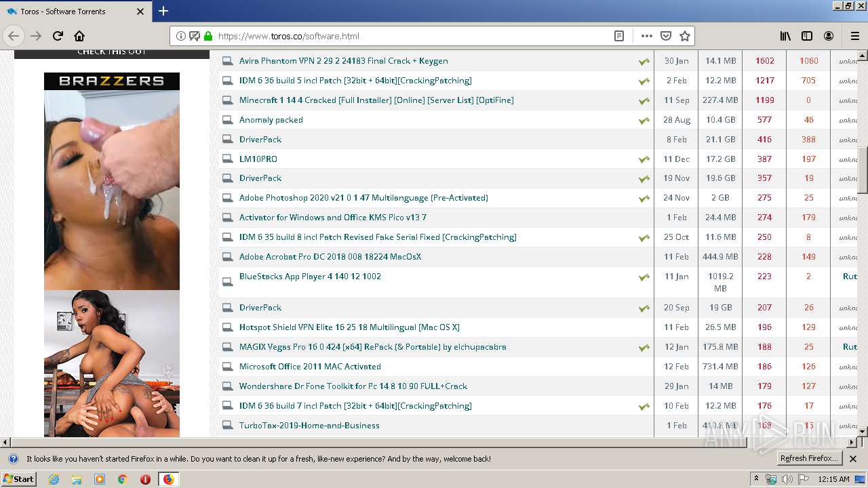Click the date cell 28 Aug
Image resolution: width=868 pixels, height=488 pixels.
click(x=677, y=120)
